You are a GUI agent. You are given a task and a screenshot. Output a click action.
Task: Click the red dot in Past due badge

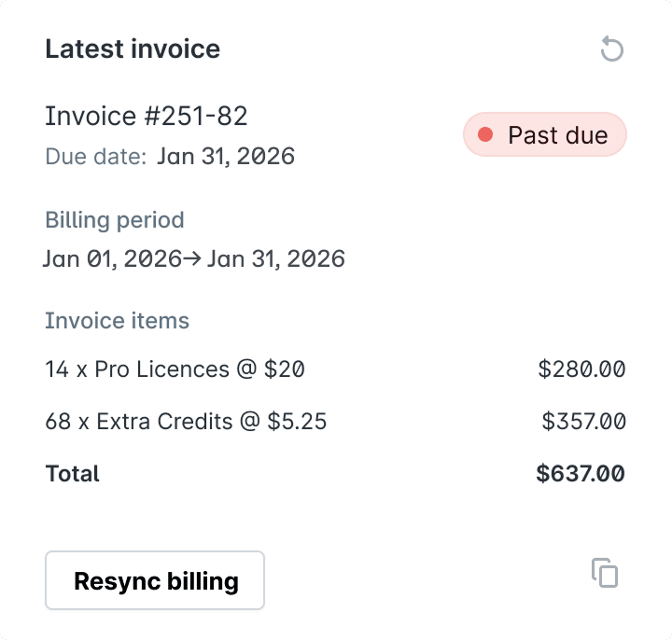click(485, 135)
